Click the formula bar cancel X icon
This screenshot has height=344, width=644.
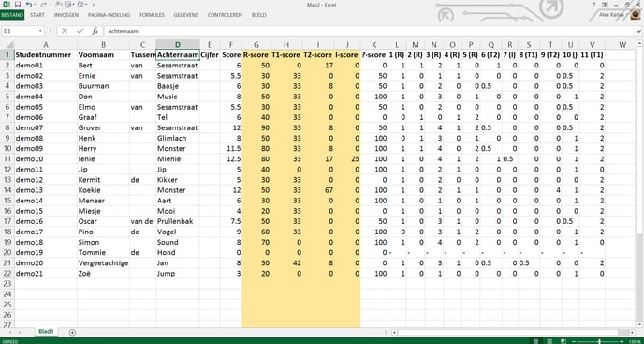pyautogui.click(x=65, y=31)
